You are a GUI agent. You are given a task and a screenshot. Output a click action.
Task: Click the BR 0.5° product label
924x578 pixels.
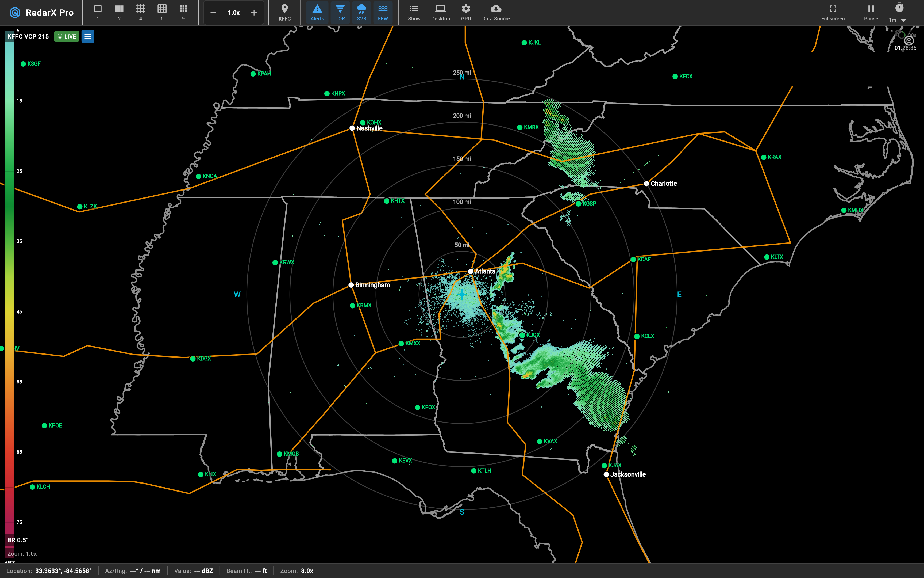click(18, 540)
